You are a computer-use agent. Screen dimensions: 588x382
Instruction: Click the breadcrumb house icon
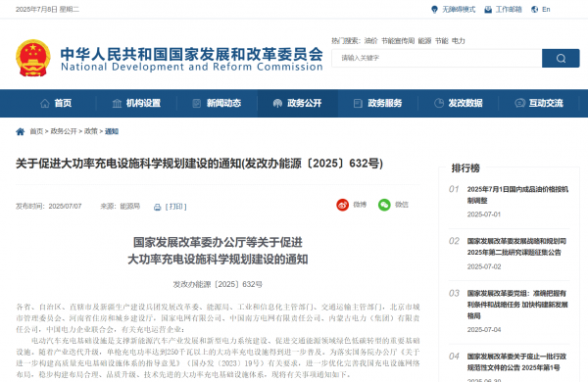pyautogui.click(x=21, y=131)
